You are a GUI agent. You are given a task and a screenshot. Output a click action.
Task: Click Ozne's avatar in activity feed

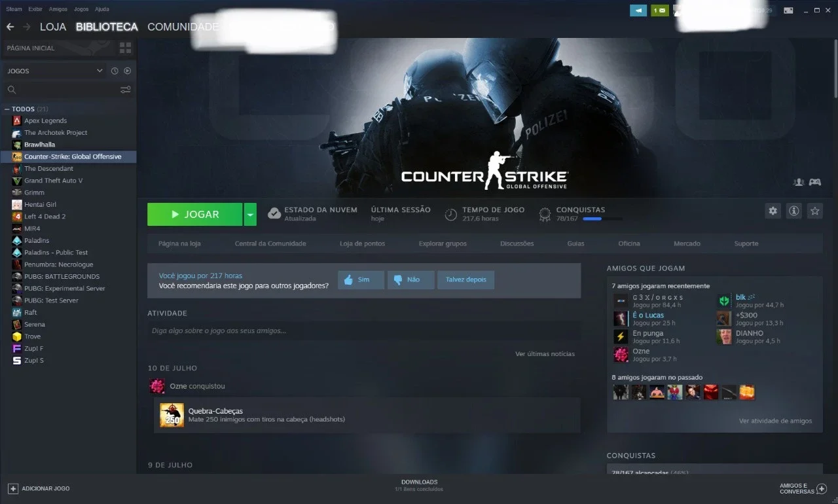coord(157,386)
